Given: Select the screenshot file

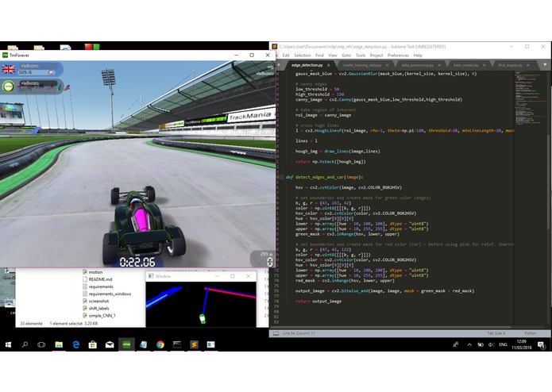Looking at the screenshot, I should click(95, 302).
